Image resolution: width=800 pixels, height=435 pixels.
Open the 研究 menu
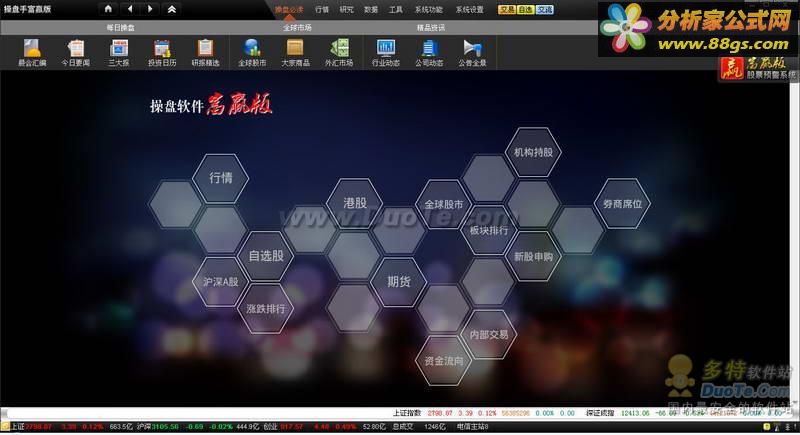click(x=346, y=10)
